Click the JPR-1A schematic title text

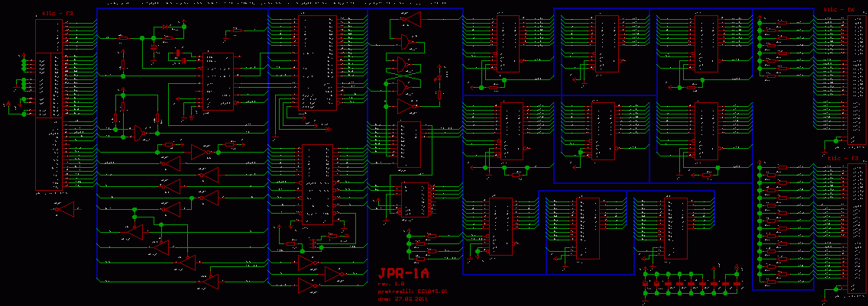[403, 273]
